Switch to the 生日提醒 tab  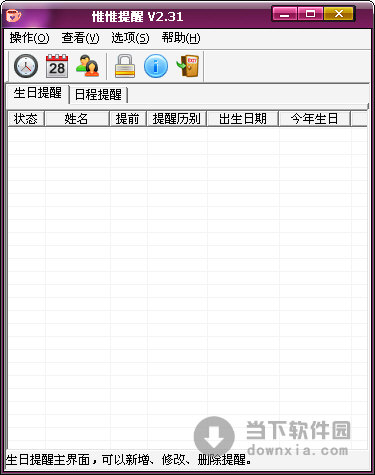(x=38, y=93)
